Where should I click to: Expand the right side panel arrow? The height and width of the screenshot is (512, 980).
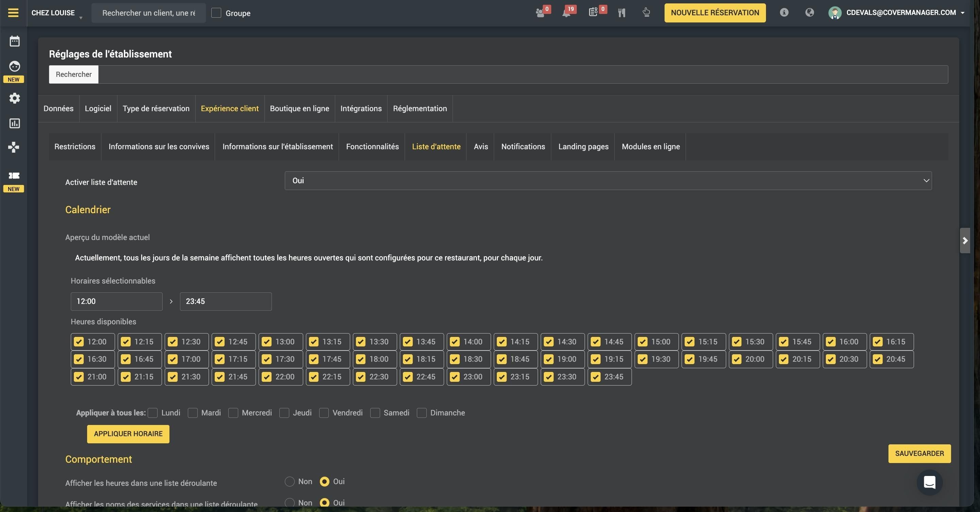965,241
